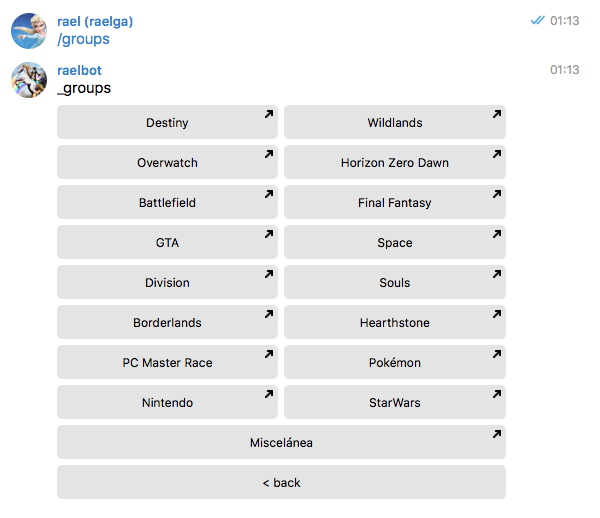Open raelbot sender name link
This screenshot has height=518, width=600.
pyautogui.click(x=80, y=70)
